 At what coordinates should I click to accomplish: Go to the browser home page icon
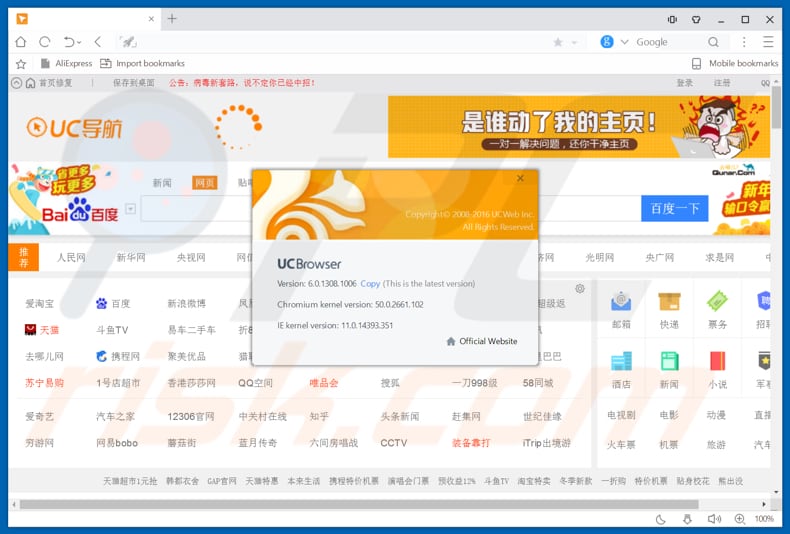(21, 42)
